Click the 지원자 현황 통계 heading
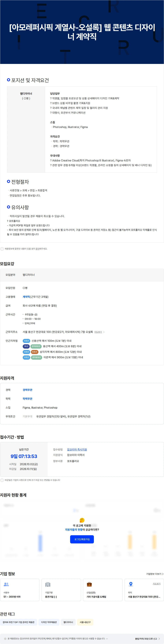Image resolution: width=164 pixels, height=644 pixels. click(13, 495)
